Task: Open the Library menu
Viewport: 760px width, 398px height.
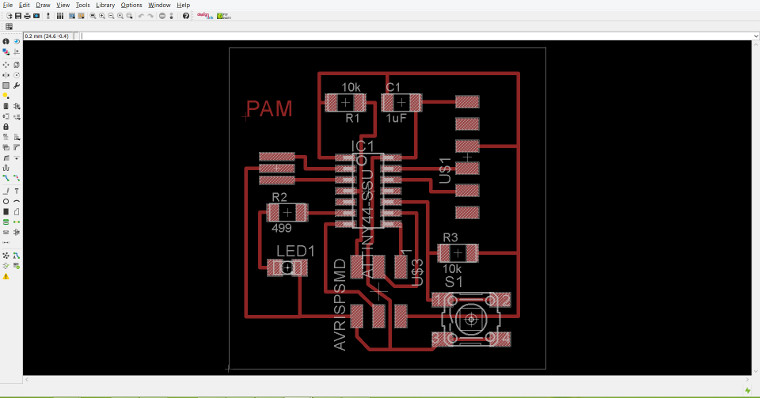Action: pos(105,5)
